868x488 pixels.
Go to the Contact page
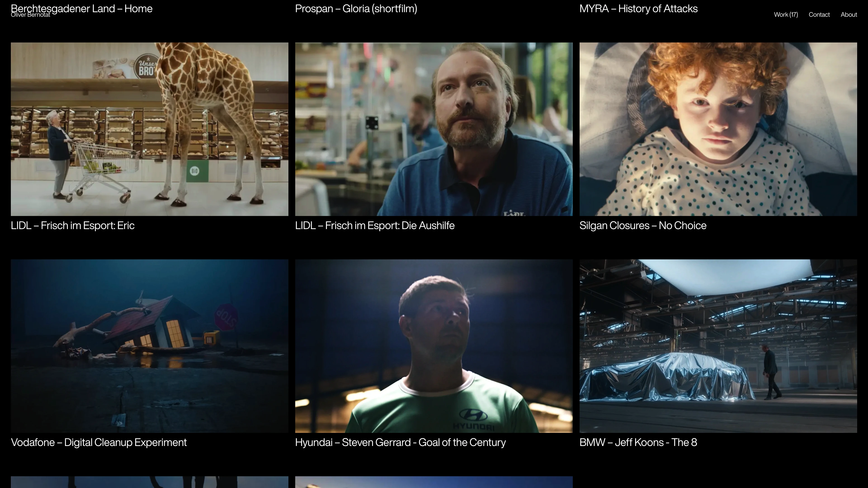(819, 14)
